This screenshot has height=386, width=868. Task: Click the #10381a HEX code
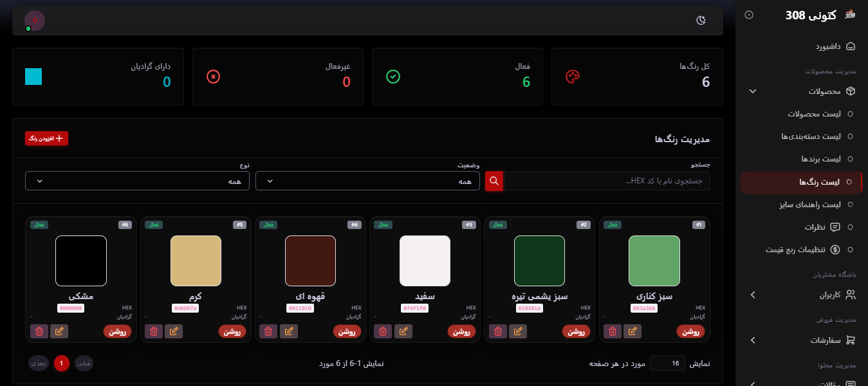pyautogui.click(x=530, y=308)
